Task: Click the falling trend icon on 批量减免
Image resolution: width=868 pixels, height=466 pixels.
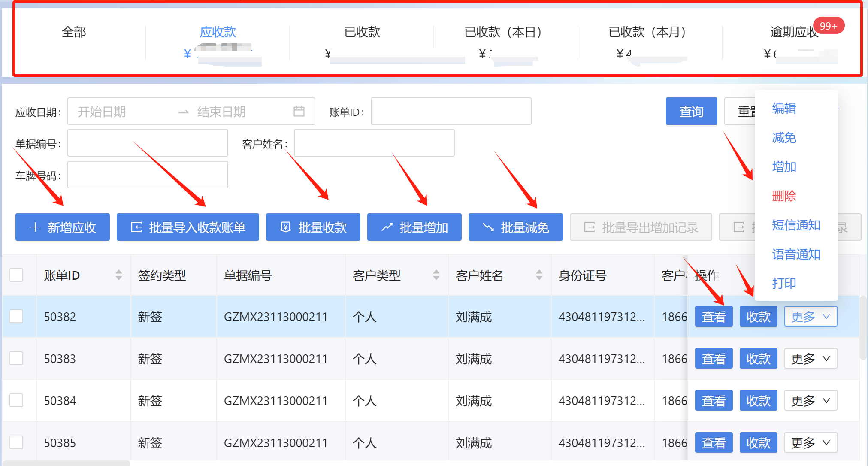Action: (488, 227)
